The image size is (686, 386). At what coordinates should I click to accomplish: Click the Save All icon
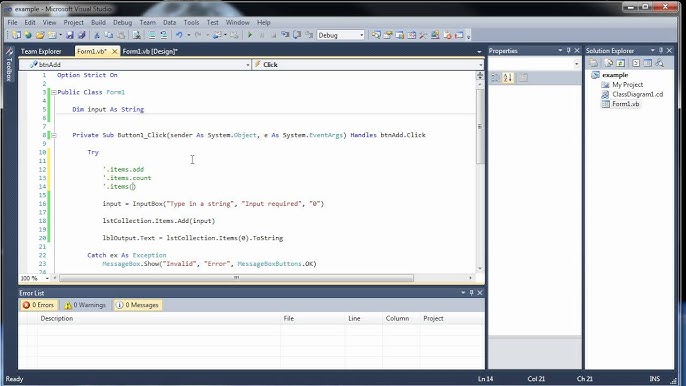click(81, 35)
